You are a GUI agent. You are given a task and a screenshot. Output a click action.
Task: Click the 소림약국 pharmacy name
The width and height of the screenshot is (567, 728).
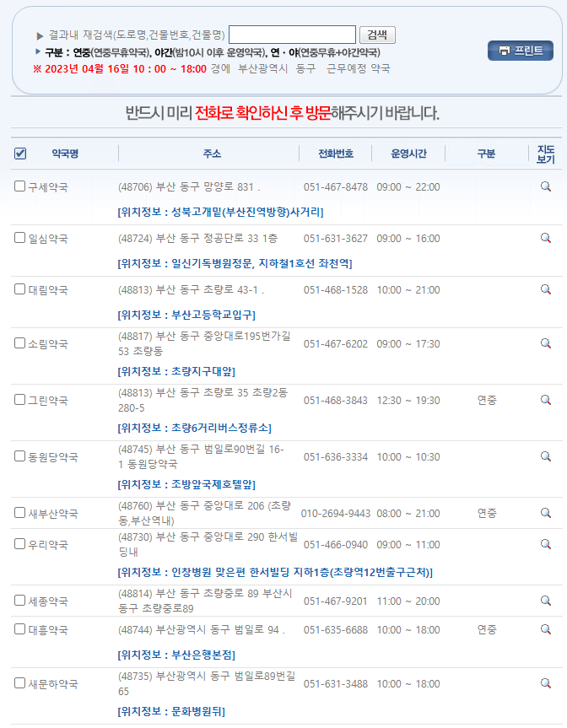coord(48,344)
